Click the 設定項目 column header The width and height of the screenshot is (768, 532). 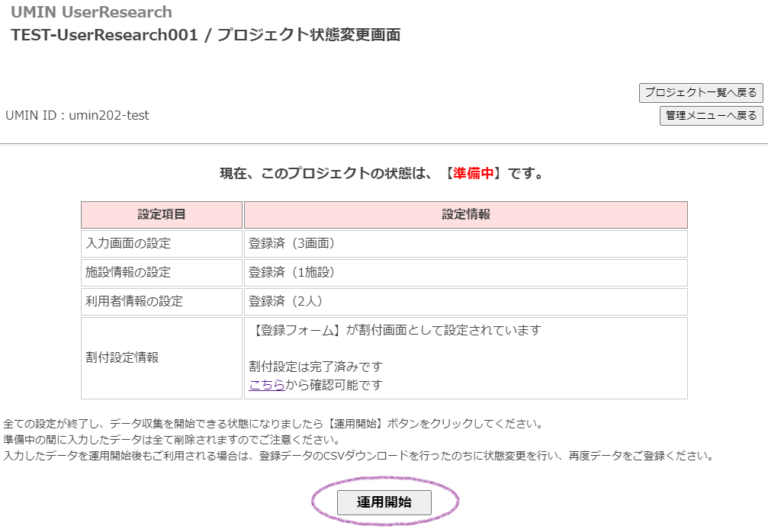pyautogui.click(x=162, y=215)
